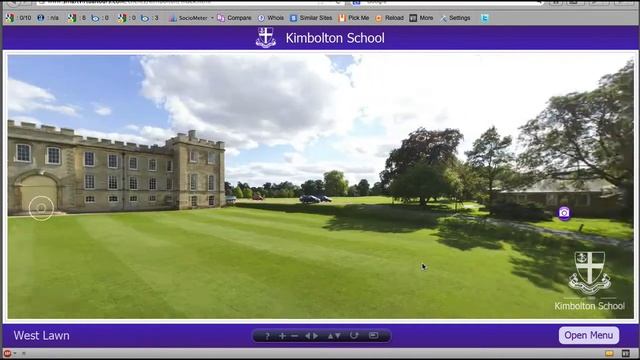Pan the panorama left
This screenshot has height=360, width=640.
[308, 336]
